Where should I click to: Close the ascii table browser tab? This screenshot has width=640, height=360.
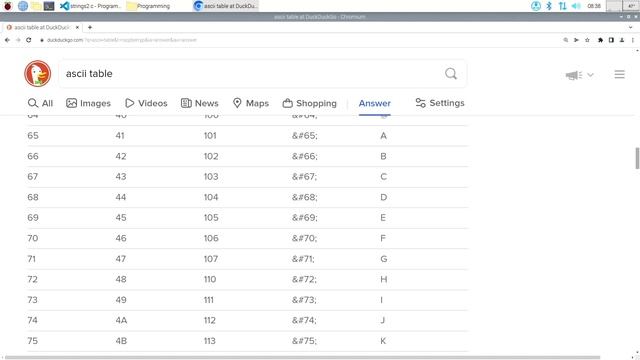(77, 27)
